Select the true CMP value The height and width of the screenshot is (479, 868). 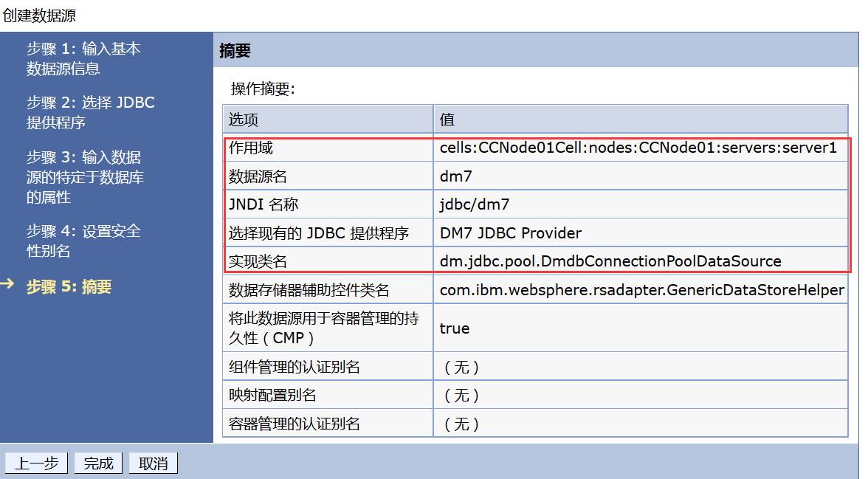[x=455, y=328]
